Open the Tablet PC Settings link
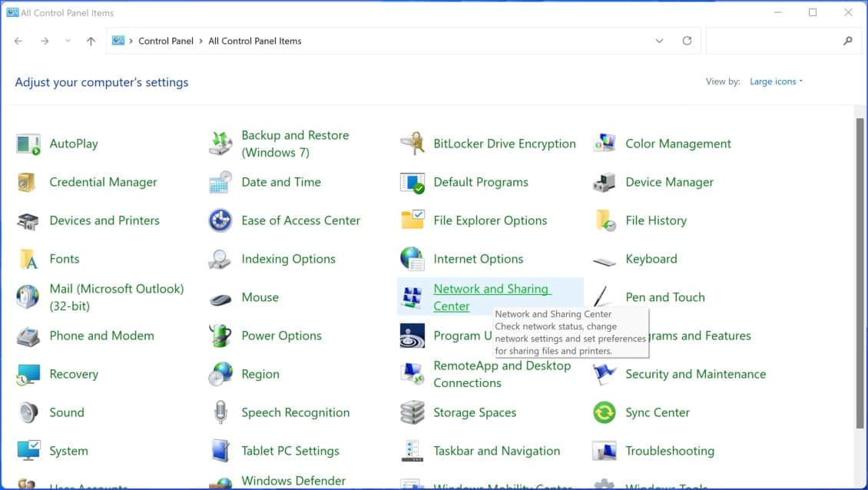 [x=290, y=451]
